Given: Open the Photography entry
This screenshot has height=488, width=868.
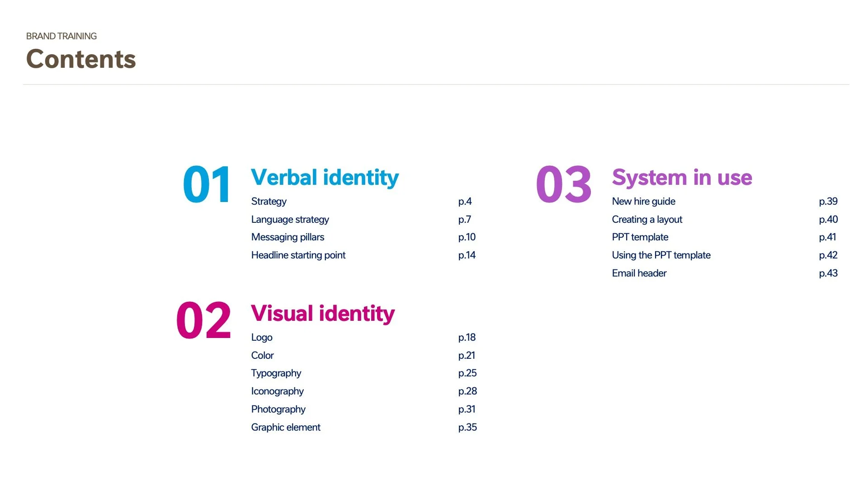Looking at the screenshot, I should [278, 409].
